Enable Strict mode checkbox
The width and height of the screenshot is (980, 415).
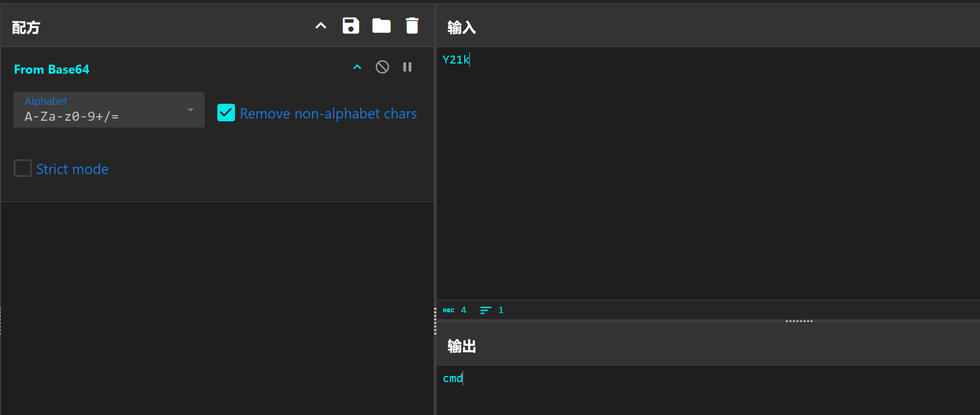click(x=23, y=168)
